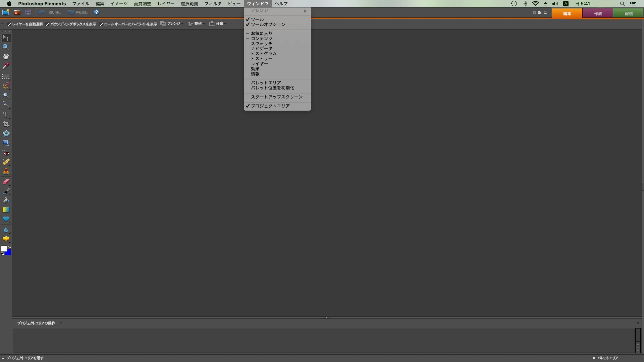Choose the Crop tool
644x362 pixels.
(6, 124)
